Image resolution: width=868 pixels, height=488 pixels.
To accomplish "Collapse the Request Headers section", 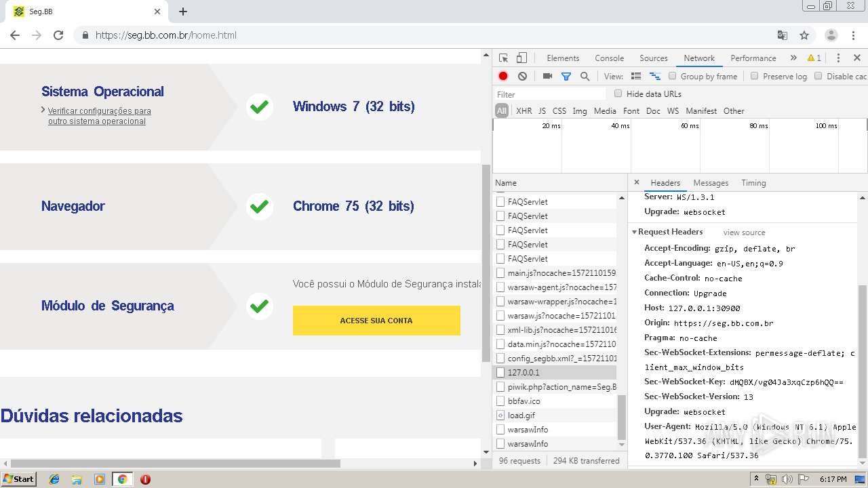I will (635, 232).
